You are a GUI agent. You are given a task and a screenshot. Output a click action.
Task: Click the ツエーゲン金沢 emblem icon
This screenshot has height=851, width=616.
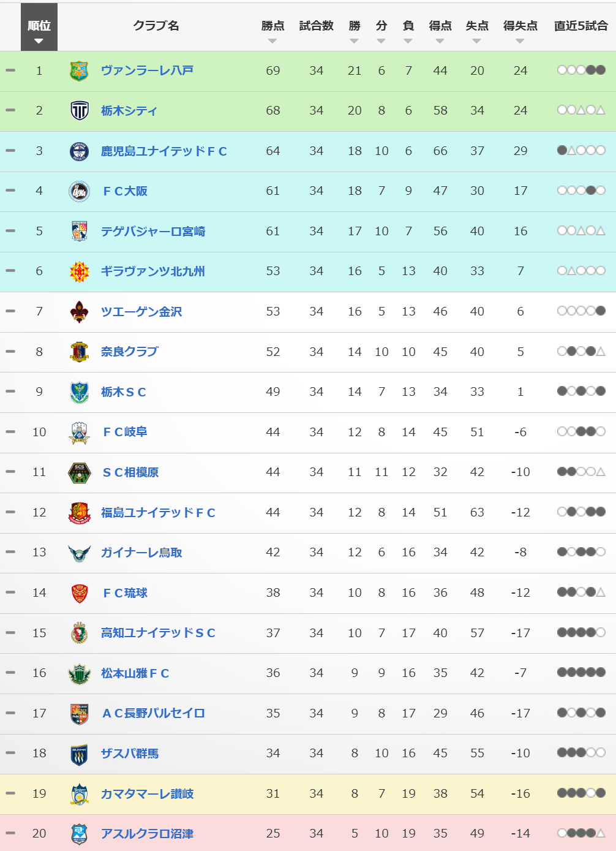click(x=79, y=312)
